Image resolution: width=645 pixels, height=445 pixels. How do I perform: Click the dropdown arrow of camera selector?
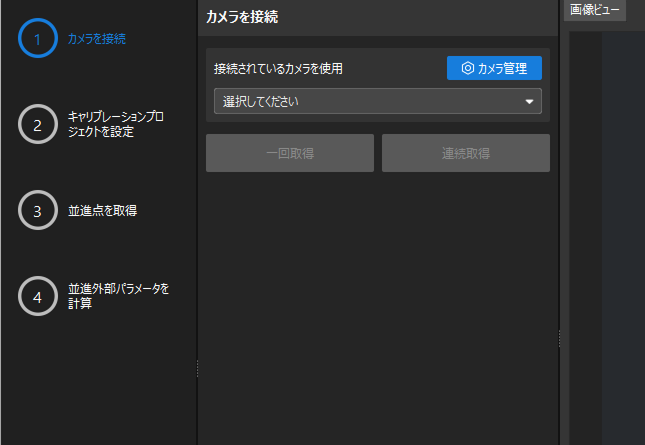coord(529,102)
